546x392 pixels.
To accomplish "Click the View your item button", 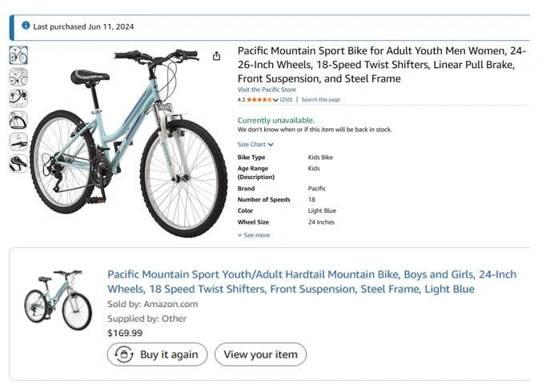I will (x=260, y=354).
